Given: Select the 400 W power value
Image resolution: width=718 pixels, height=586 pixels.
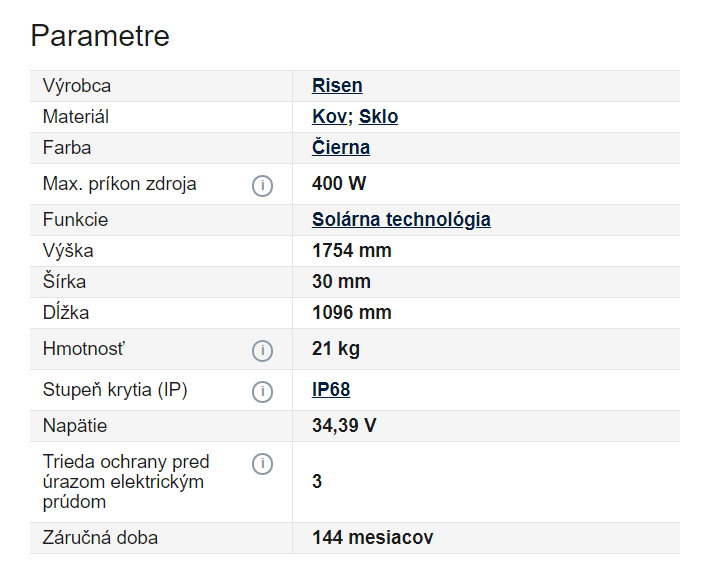Looking at the screenshot, I should click(x=340, y=184).
